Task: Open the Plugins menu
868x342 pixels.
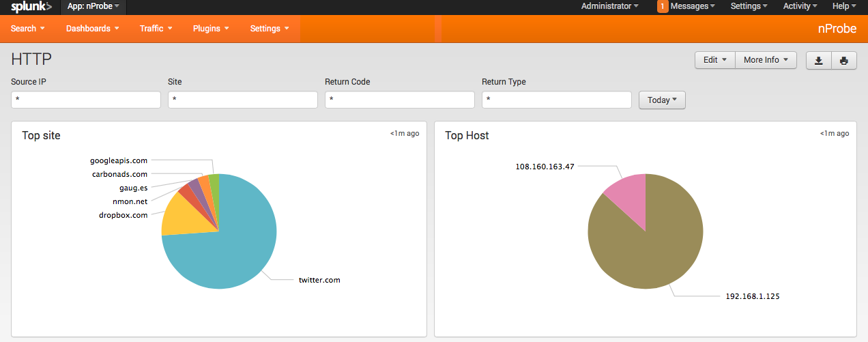Action: 210,29
